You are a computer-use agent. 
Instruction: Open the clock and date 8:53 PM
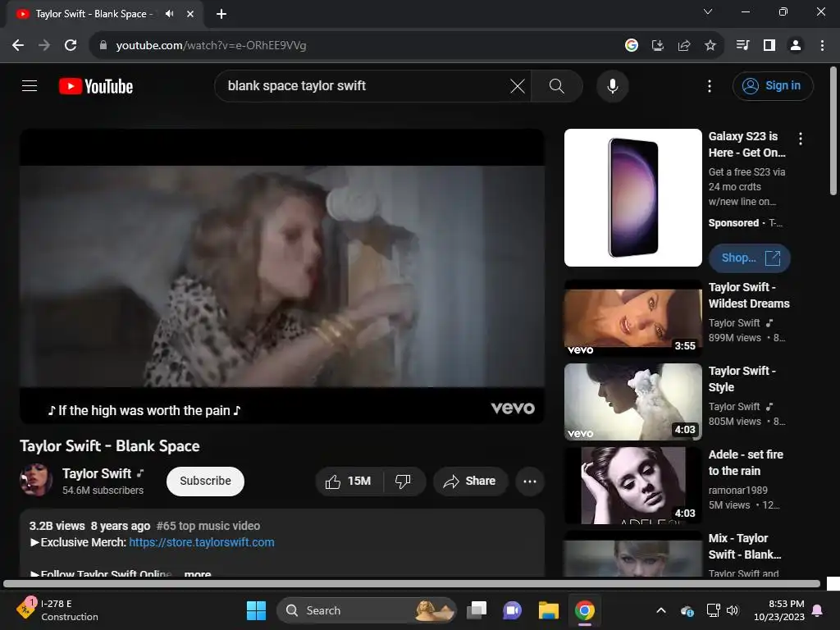click(x=779, y=610)
